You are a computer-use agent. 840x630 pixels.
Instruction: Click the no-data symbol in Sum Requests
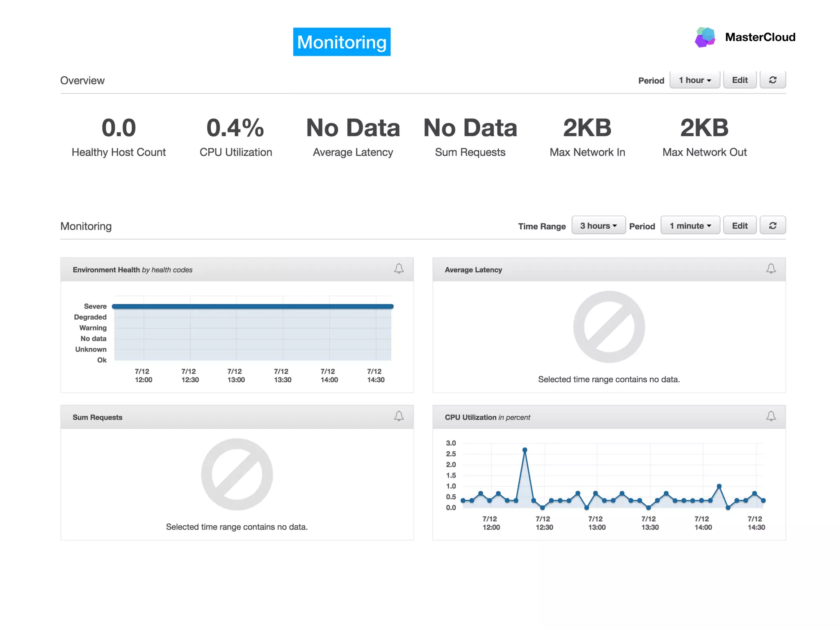237,475
